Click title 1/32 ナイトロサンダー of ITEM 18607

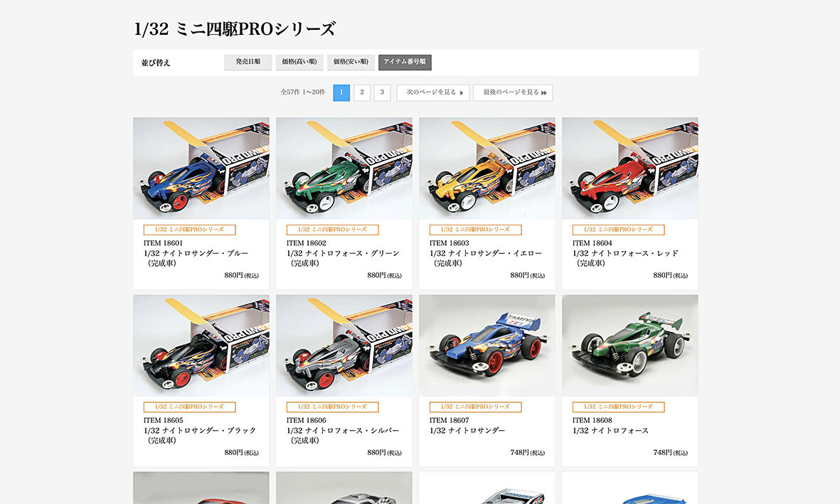(x=467, y=431)
